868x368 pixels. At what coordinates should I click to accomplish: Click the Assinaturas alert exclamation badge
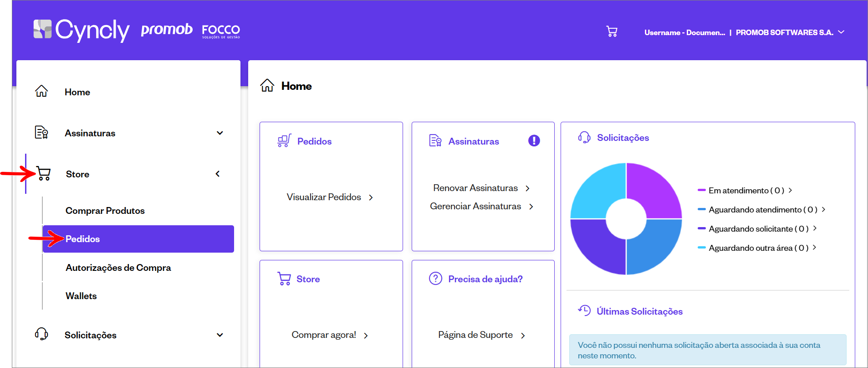[x=534, y=140]
